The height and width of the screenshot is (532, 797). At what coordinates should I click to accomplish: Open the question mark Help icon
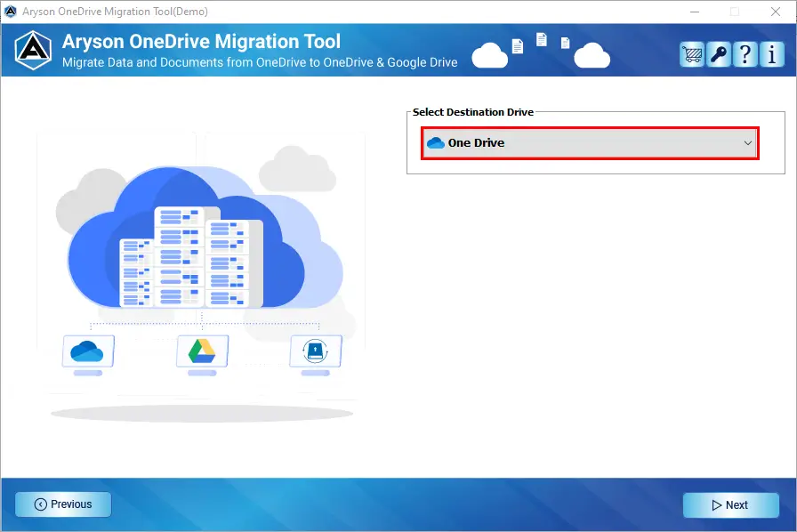tap(745, 54)
